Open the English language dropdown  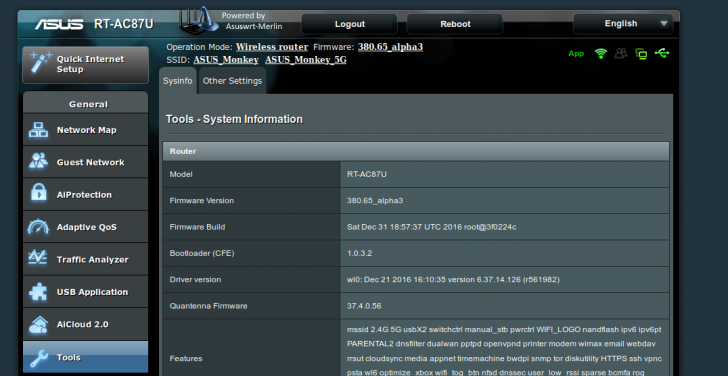point(623,24)
